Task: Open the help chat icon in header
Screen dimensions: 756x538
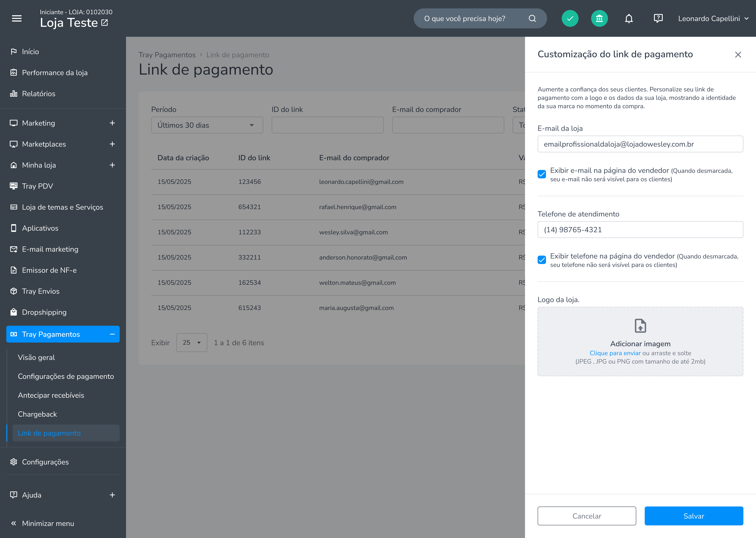Action: tap(658, 19)
